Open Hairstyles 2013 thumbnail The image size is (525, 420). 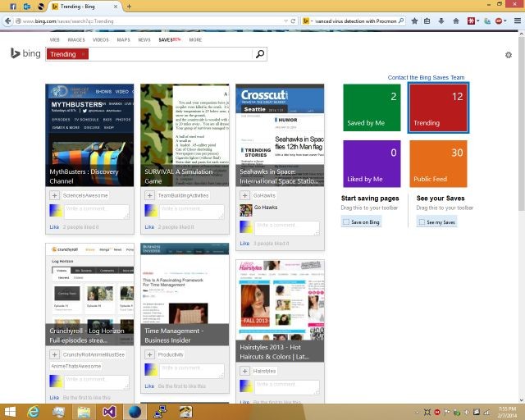pos(280,311)
